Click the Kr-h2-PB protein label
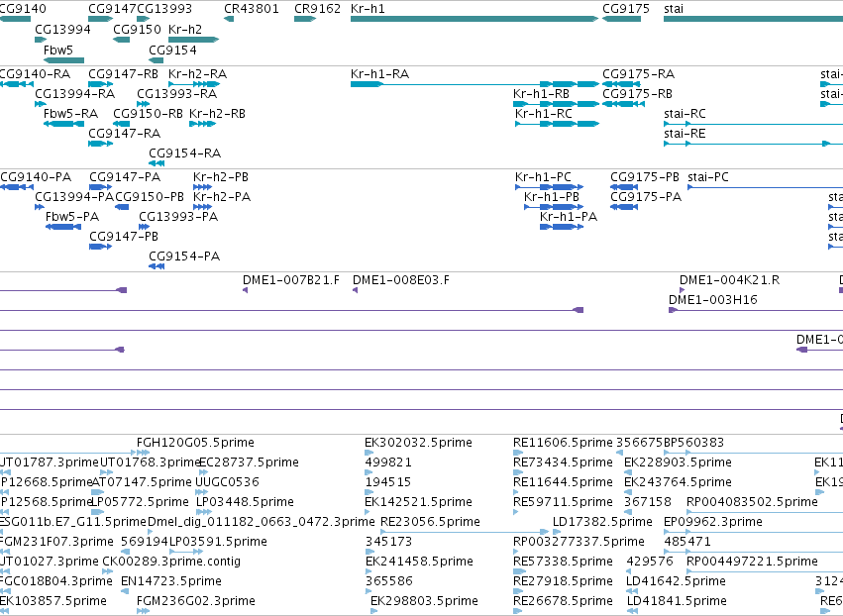843x616 pixels. click(221, 177)
